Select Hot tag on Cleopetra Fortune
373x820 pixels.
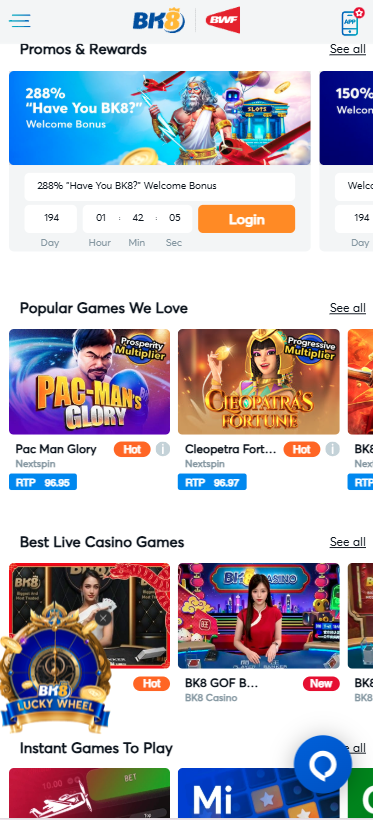click(x=301, y=449)
